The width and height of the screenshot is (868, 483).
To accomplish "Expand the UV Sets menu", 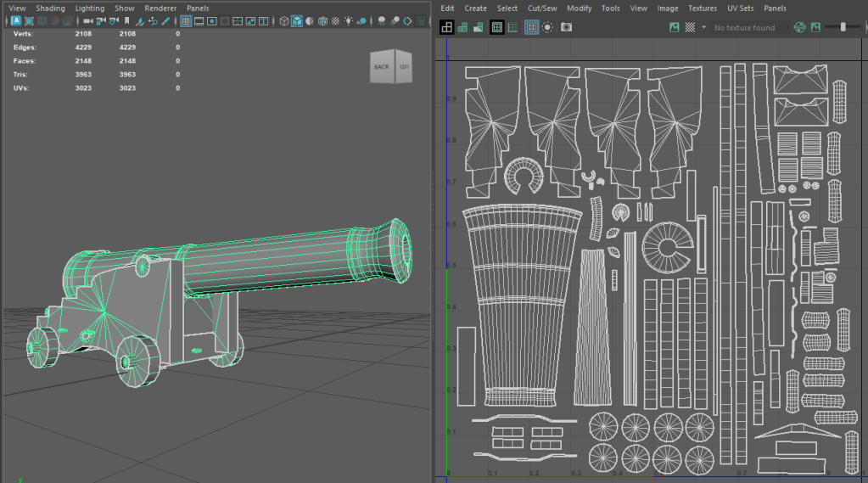I will tap(740, 8).
